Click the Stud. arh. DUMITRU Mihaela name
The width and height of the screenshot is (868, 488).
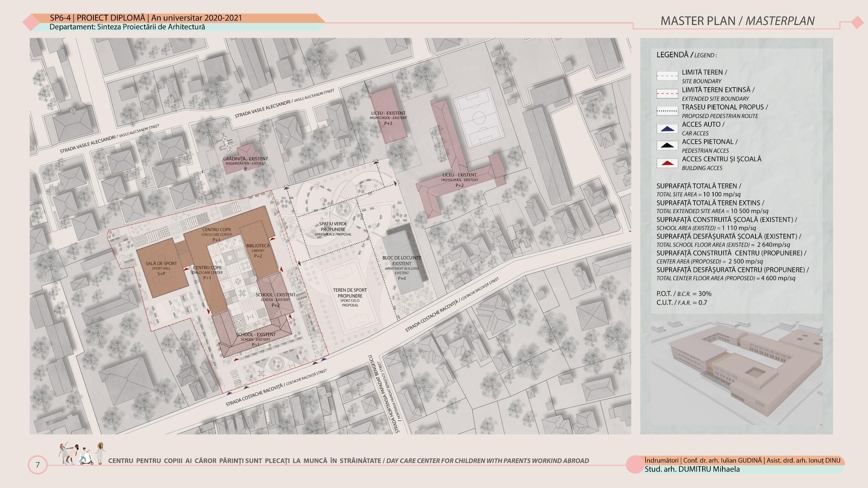click(x=692, y=469)
